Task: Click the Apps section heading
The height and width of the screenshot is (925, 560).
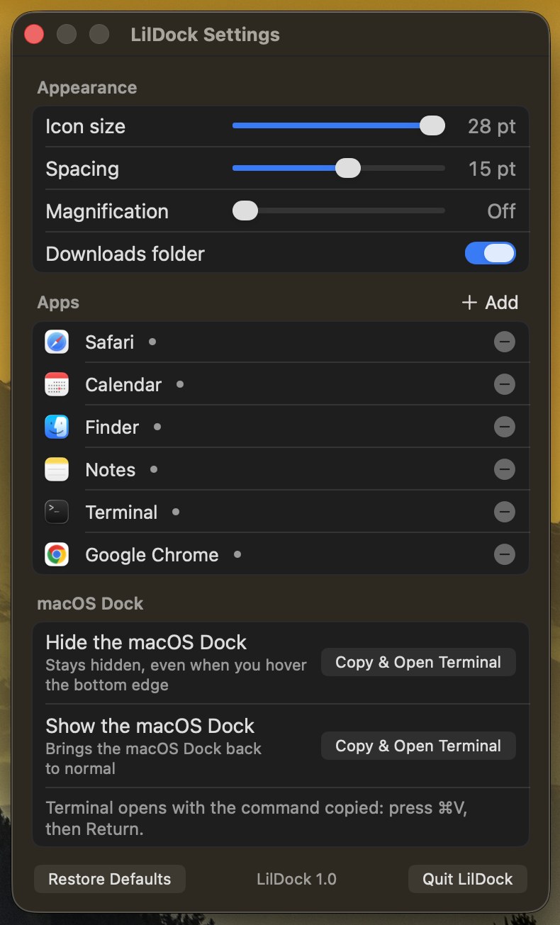Action: [x=58, y=303]
